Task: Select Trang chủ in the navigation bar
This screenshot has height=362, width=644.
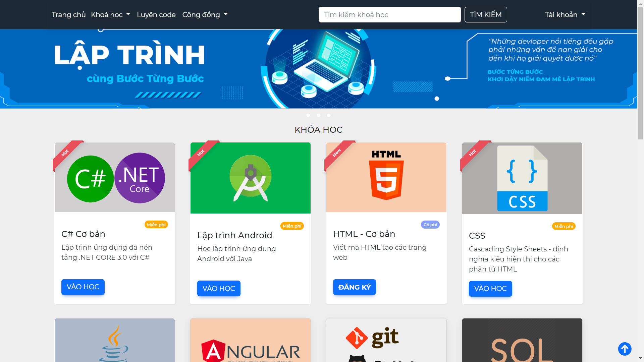Action: pyautogui.click(x=68, y=15)
